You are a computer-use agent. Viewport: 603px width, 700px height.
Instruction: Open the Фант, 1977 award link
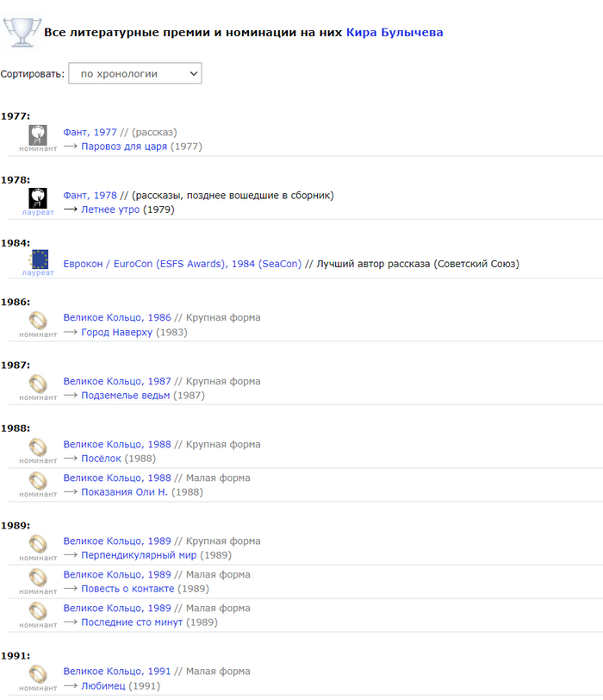point(90,132)
